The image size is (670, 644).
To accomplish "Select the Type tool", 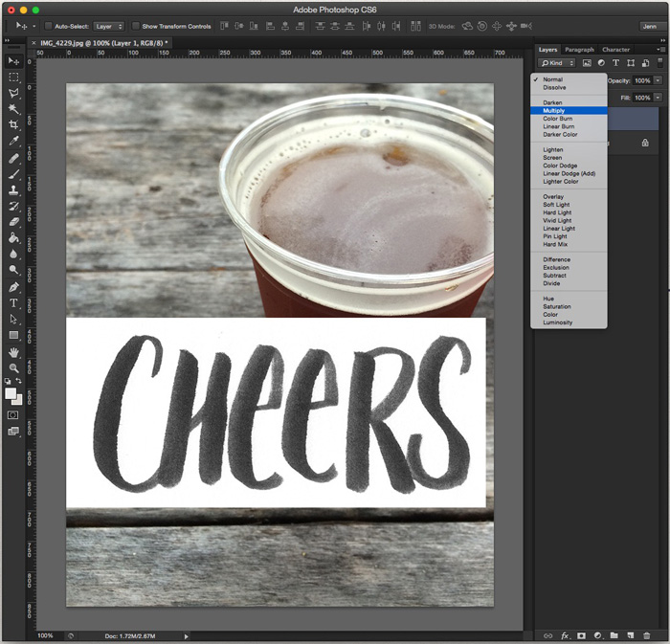I will pyautogui.click(x=13, y=303).
